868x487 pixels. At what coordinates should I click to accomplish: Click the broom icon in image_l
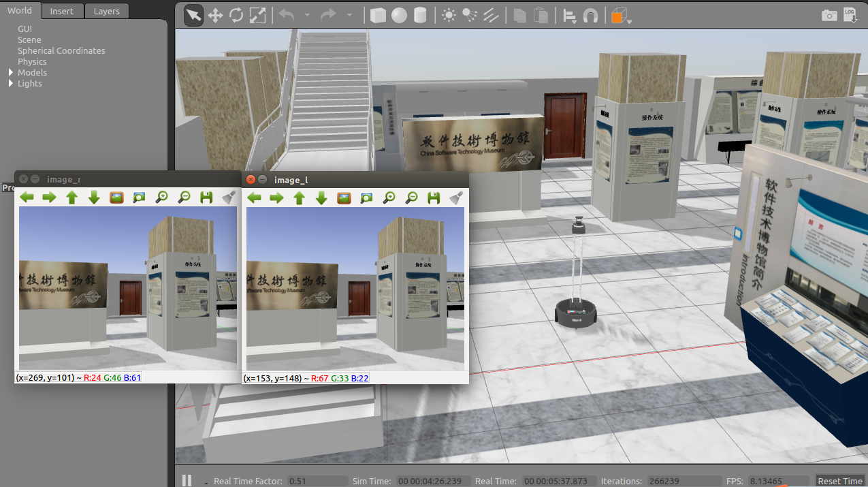click(x=456, y=198)
